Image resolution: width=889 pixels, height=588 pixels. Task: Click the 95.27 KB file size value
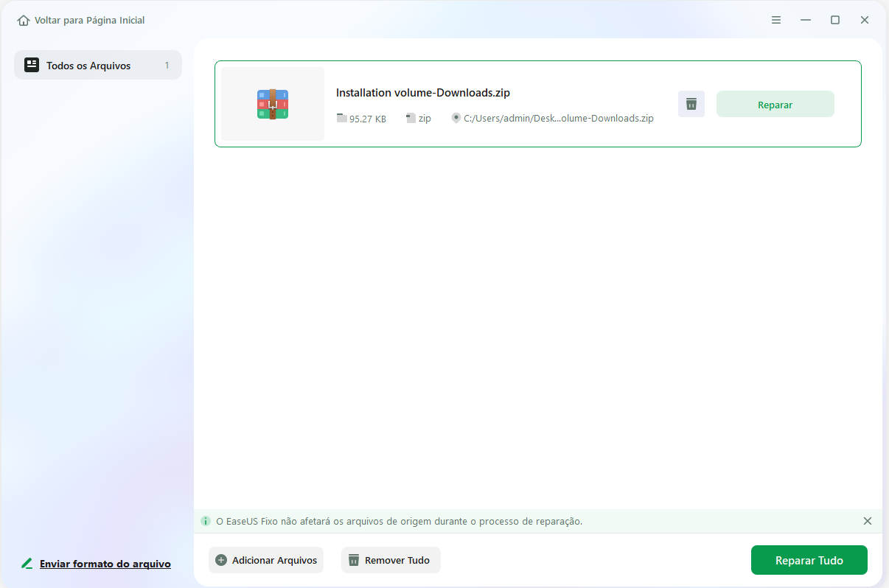368,119
